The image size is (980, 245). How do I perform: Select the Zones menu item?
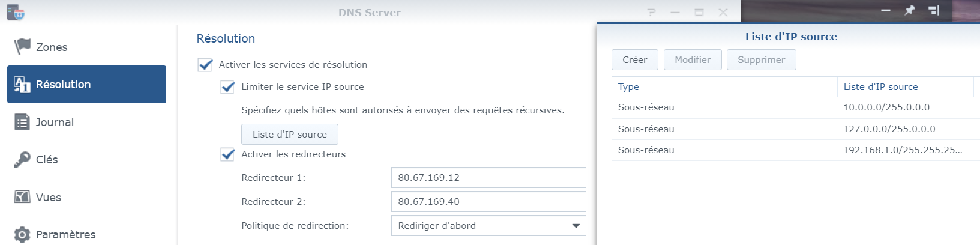coord(86,47)
